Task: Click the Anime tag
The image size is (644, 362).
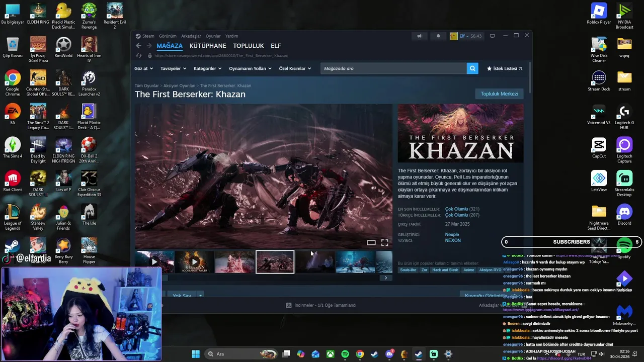Action: coord(468,270)
